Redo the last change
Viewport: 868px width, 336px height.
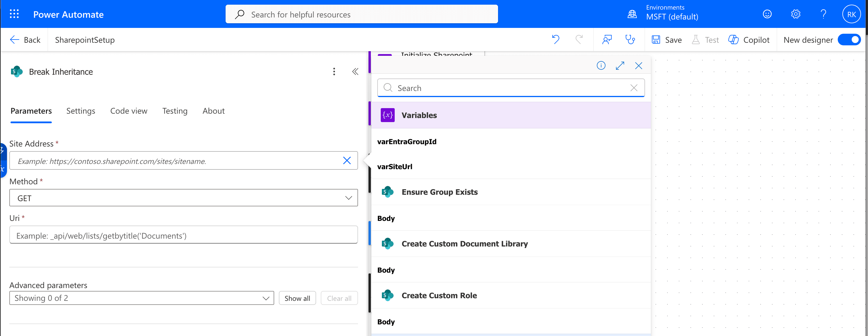pos(579,39)
